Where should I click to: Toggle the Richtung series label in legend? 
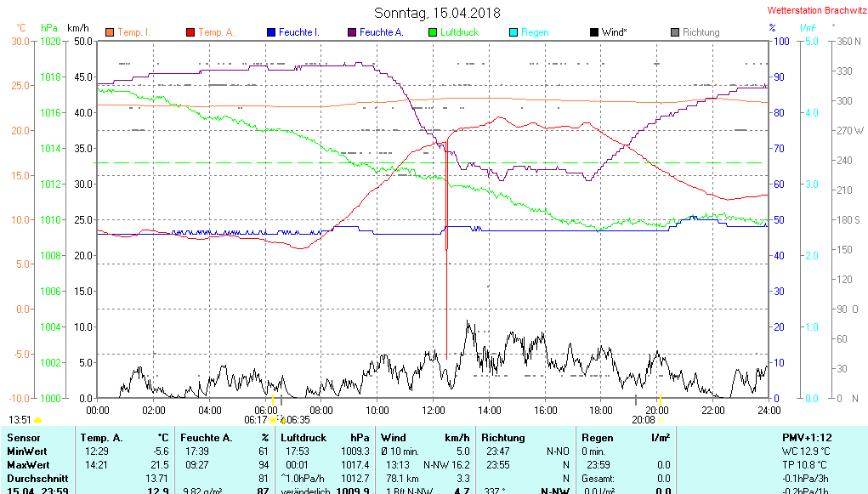(x=701, y=32)
